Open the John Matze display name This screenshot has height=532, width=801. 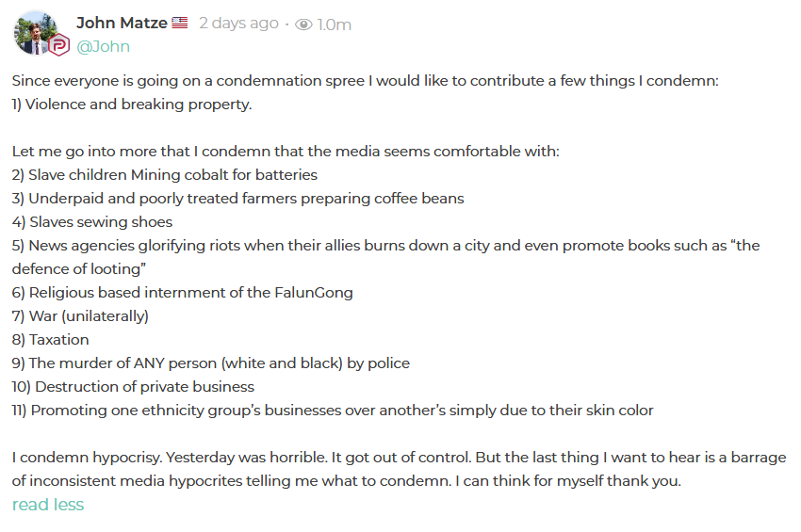[122, 23]
